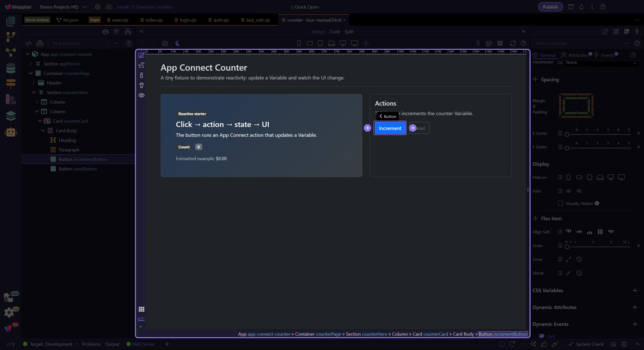Expand the Section appStores tree node

coord(31,64)
